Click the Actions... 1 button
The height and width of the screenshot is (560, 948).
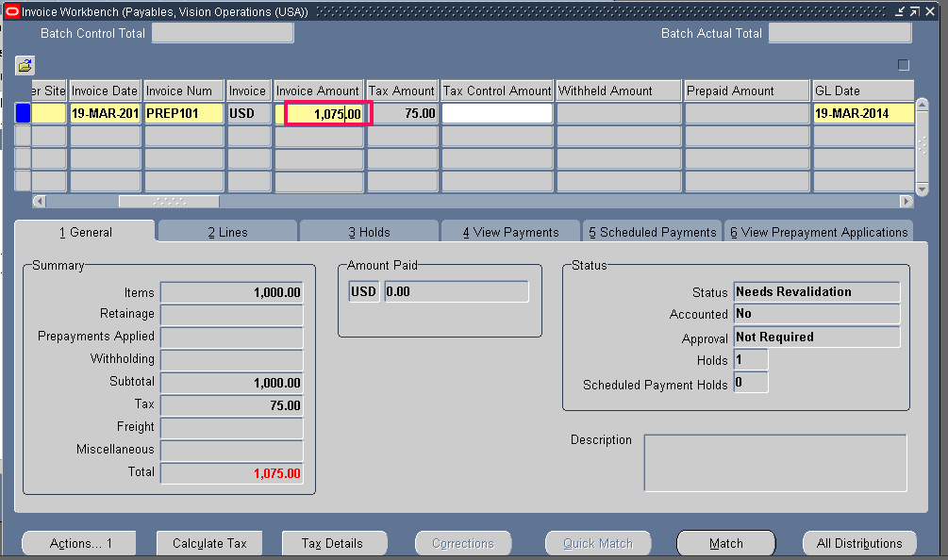[x=79, y=543]
